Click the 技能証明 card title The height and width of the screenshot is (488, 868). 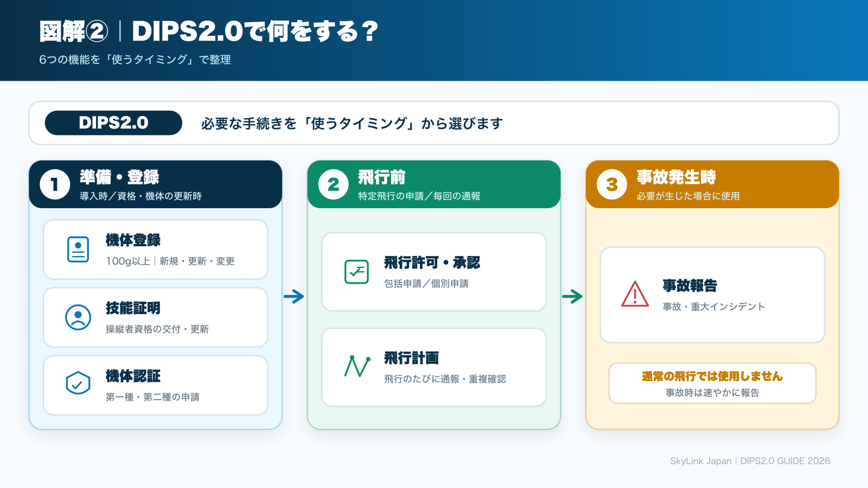coord(133,308)
